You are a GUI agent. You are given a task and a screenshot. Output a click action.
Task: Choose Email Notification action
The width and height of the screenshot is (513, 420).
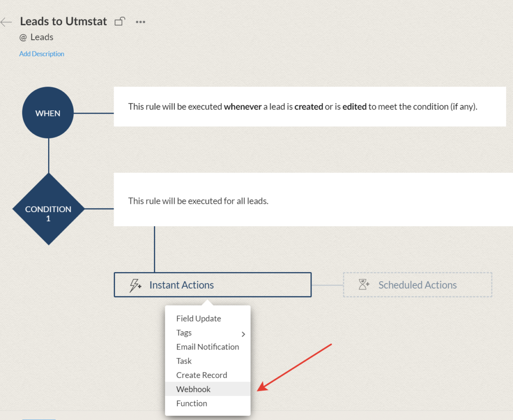[x=207, y=347]
